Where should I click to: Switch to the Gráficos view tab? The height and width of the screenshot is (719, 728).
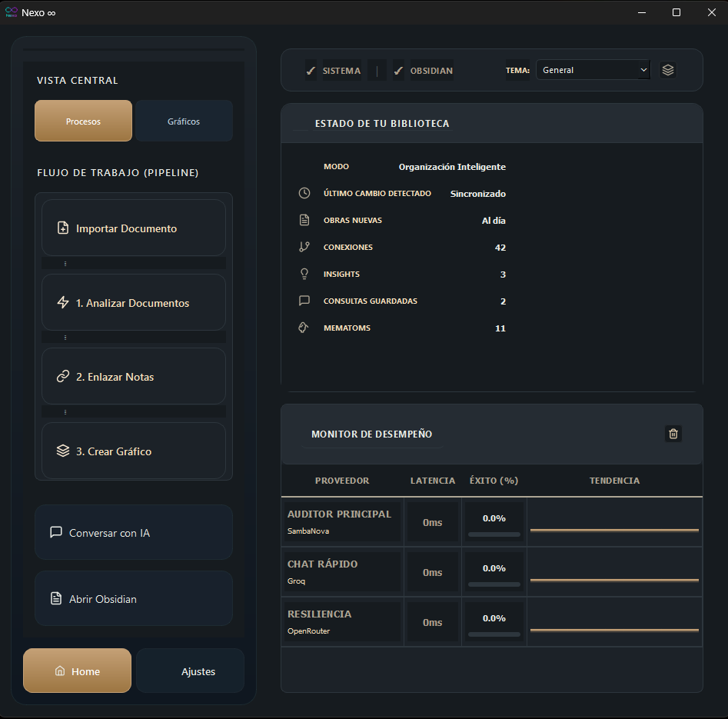click(x=184, y=121)
